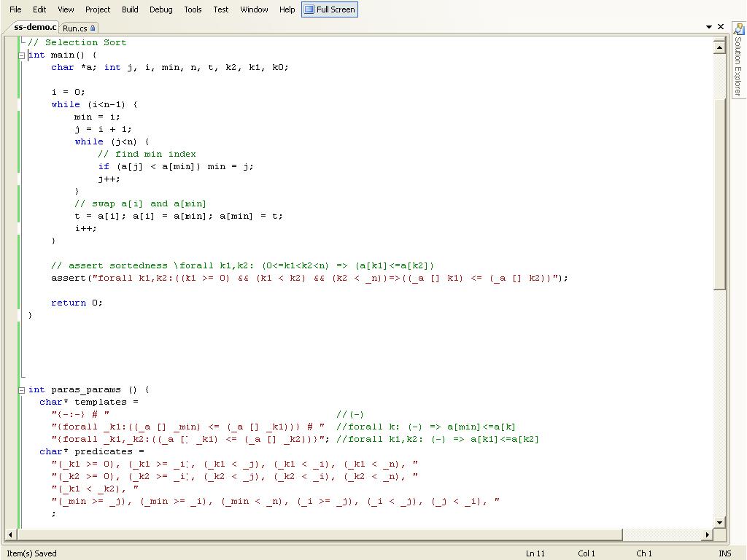Screen dimensions: 747x560
Task: Switch to the Run.cs tab
Action: coord(75,28)
